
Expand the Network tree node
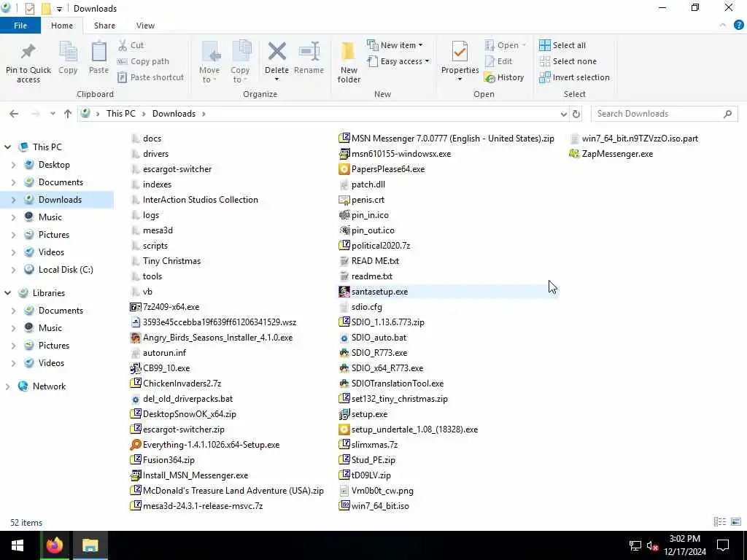[x=7, y=386]
